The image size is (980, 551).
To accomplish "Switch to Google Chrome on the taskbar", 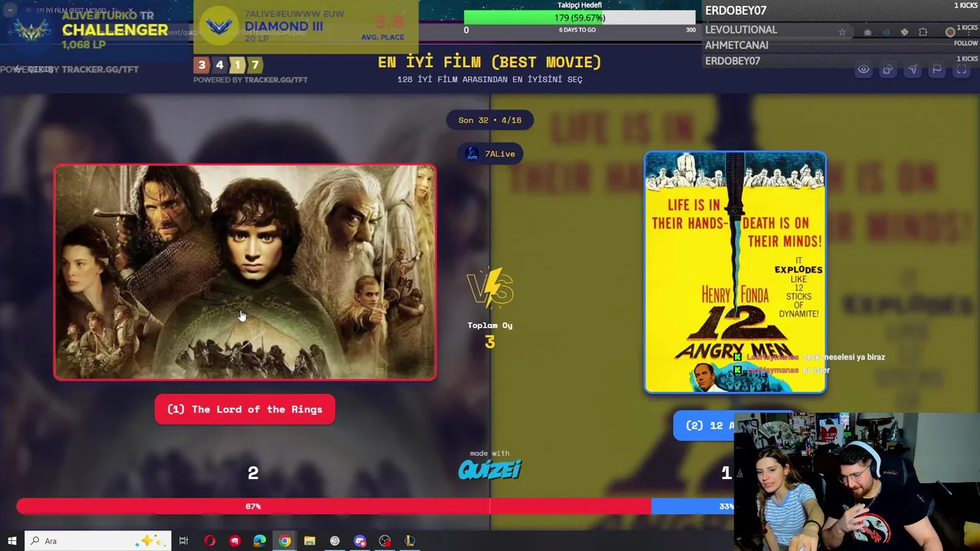I will point(285,541).
